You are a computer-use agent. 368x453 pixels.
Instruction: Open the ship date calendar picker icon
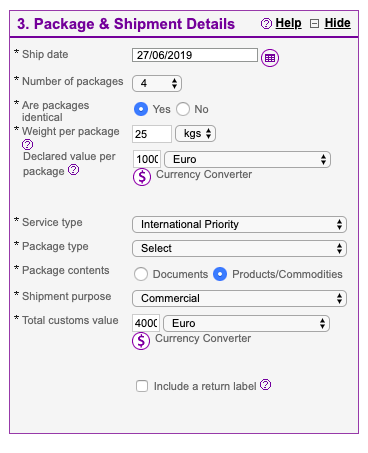270,58
